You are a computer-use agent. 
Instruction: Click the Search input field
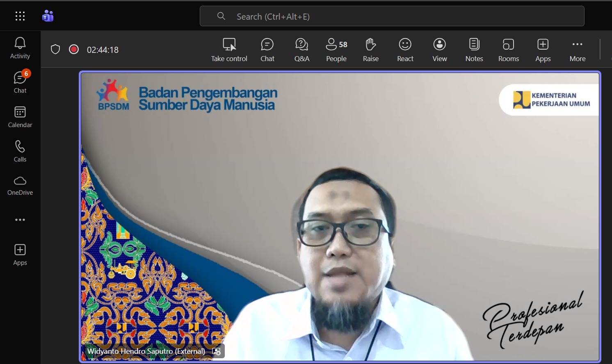392,16
